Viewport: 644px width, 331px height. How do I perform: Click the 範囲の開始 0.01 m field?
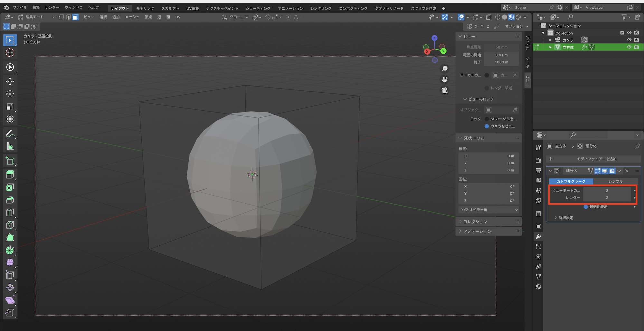(501, 55)
